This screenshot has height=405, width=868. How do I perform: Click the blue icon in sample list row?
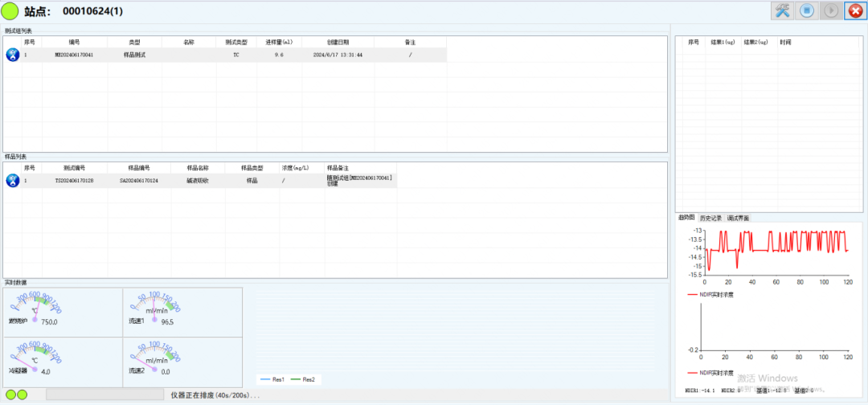click(x=13, y=181)
